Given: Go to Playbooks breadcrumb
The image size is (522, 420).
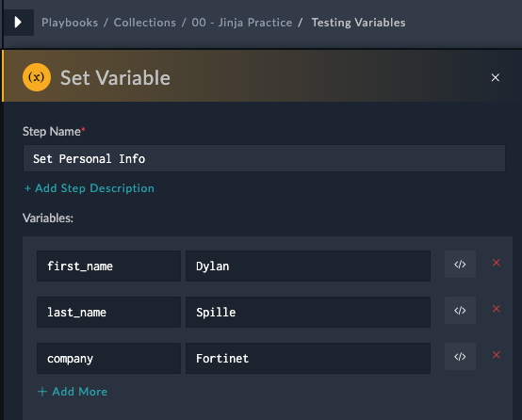Looking at the screenshot, I should coord(70,23).
